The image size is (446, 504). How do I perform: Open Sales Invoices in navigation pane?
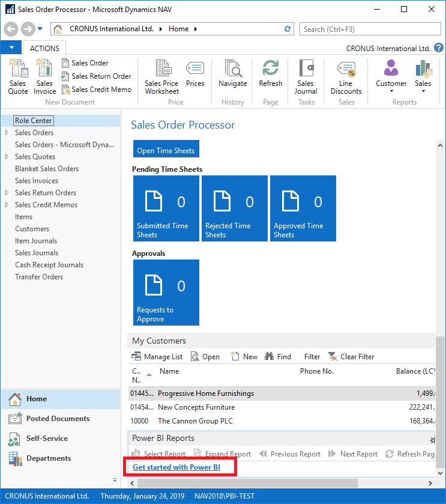click(x=36, y=181)
